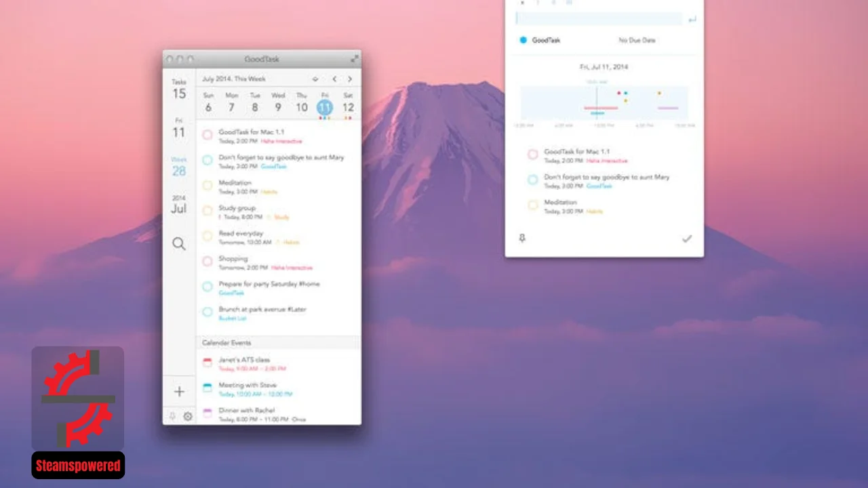Viewport: 868px width, 488px height.
Task: Click the fullscreen arrows in GoodTask title bar
Action: click(354, 59)
